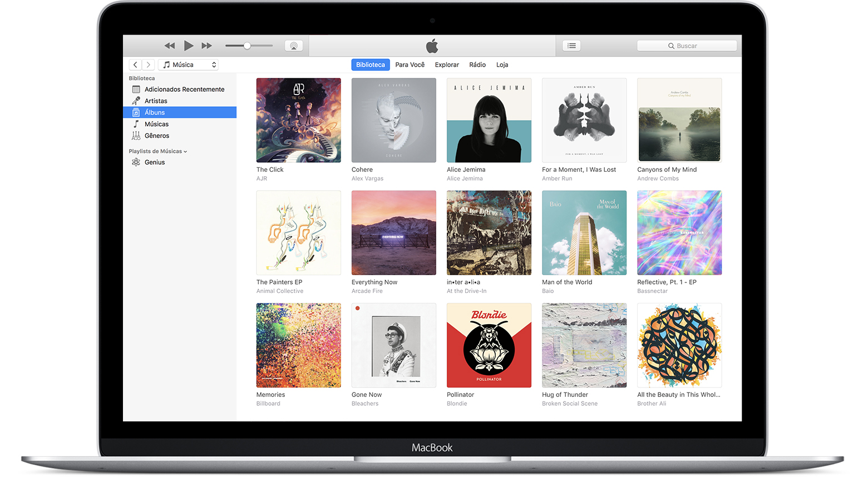Open The Painters EP artwork
Viewport: 868px width, 477px height.
299,233
